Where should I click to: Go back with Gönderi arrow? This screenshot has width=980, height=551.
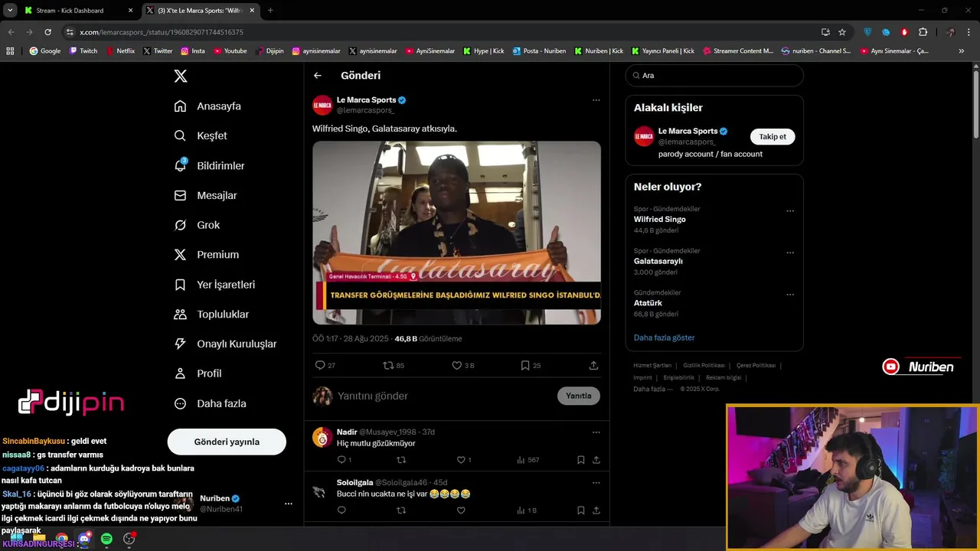tap(318, 76)
